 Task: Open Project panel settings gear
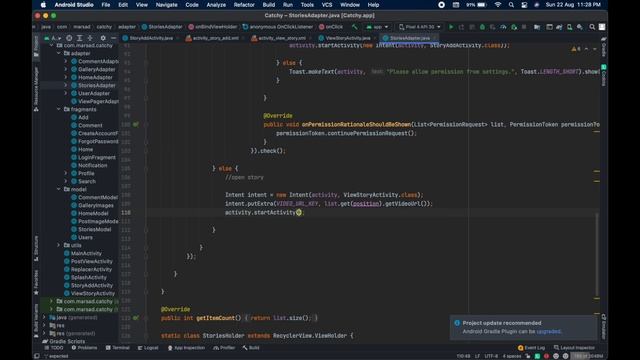[x=103, y=38]
